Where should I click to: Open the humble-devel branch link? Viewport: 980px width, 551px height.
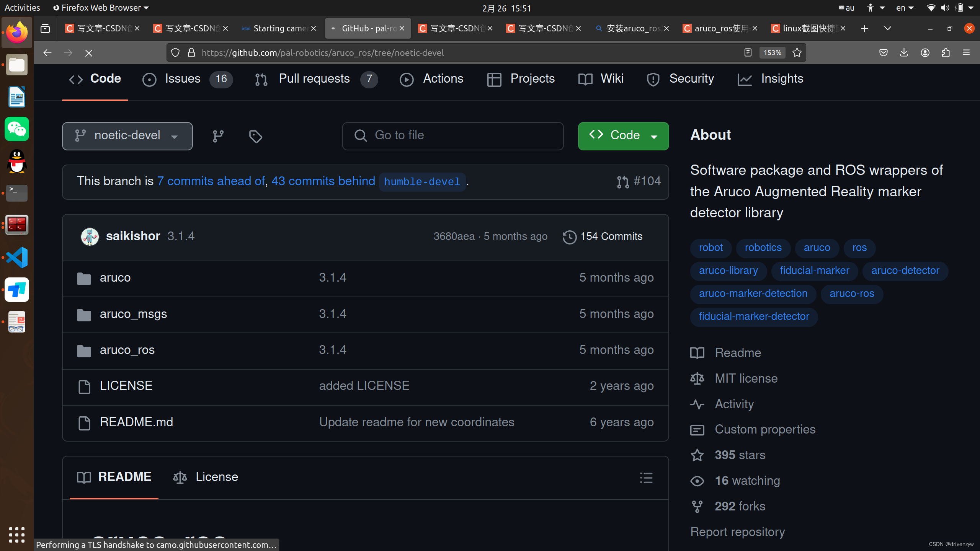tap(421, 182)
